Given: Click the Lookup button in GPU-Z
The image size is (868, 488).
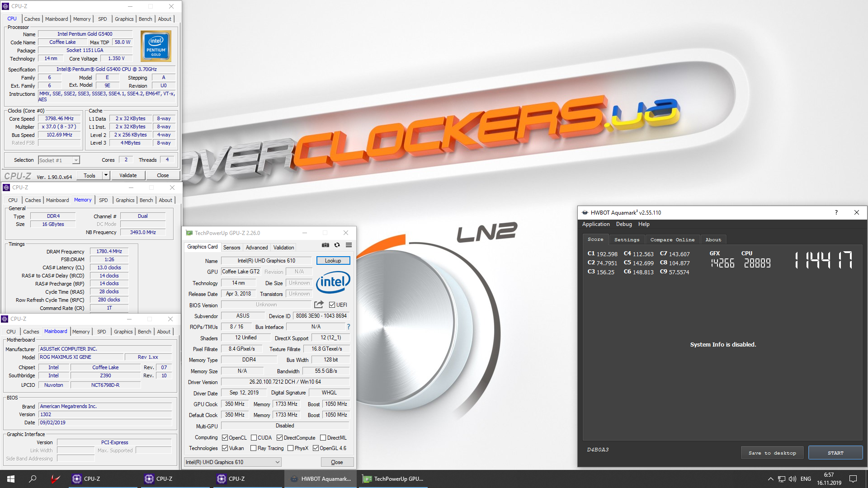Looking at the screenshot, I should pos(333,261).
